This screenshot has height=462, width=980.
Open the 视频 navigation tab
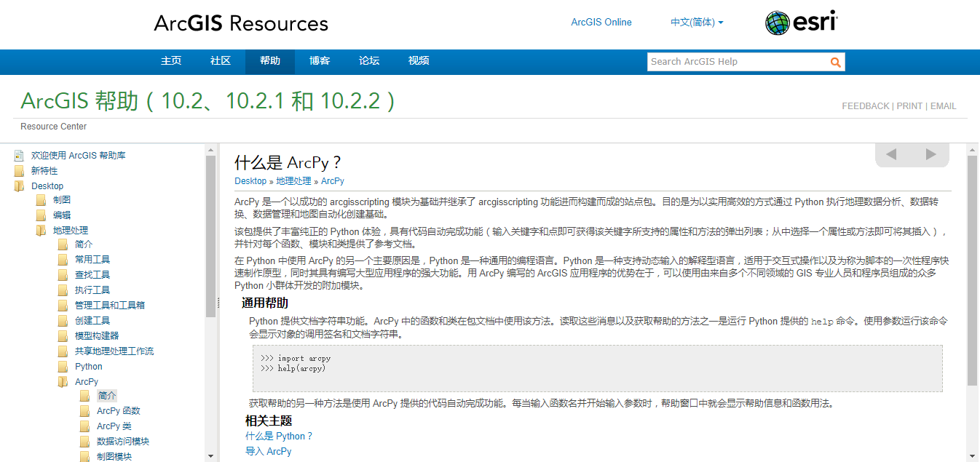pyautogui.click(x=419, y=61)
